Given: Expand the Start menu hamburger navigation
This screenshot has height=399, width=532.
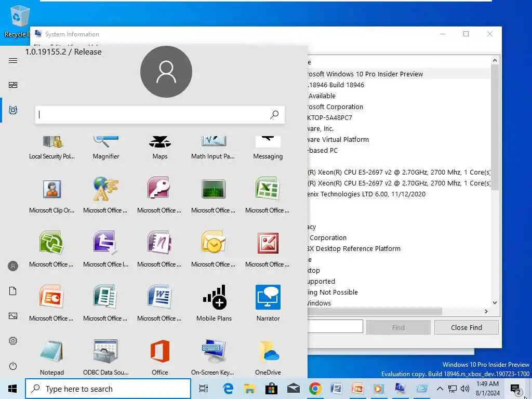Looking at the screenshot, I should tap(13, 61).
